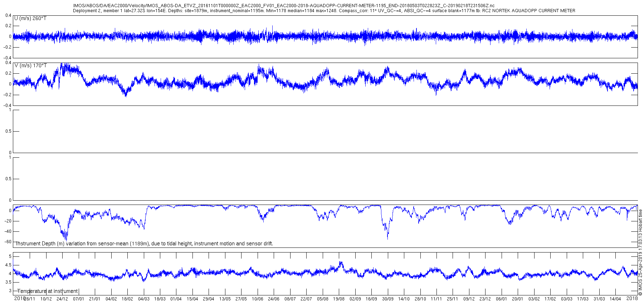Click the '18/02' date tick label

(x=127, y=299)
